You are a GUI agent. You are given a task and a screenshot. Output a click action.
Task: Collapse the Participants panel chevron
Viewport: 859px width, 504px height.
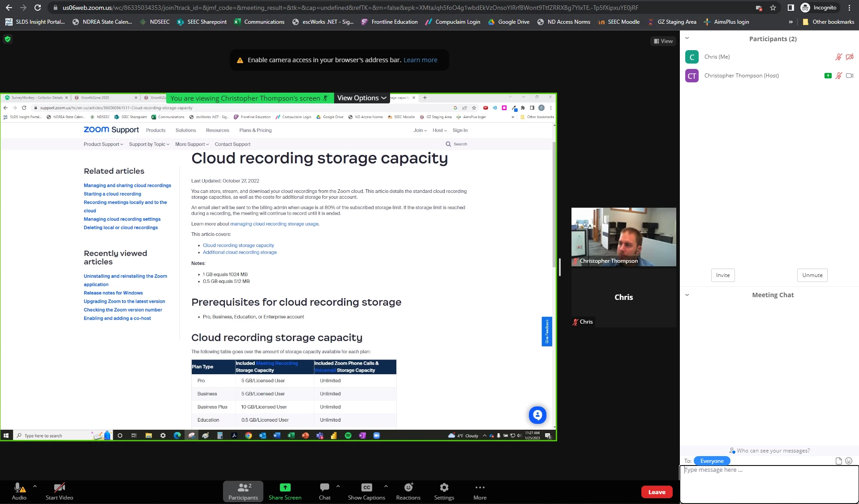click(x=687, y=38)
